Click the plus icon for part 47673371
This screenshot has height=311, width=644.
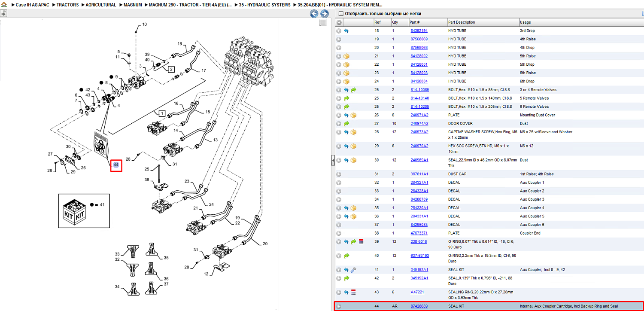(x=339, y=233)
